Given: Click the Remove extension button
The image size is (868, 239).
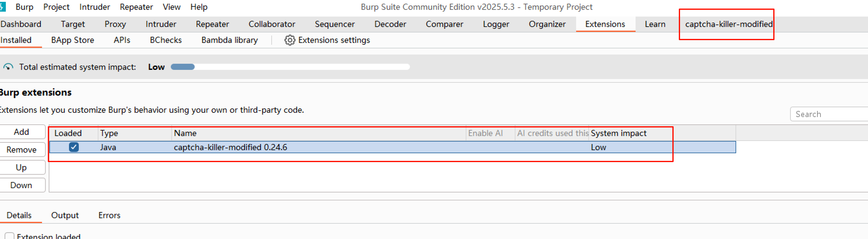Looking at the screenshot, I should (21, 150).
